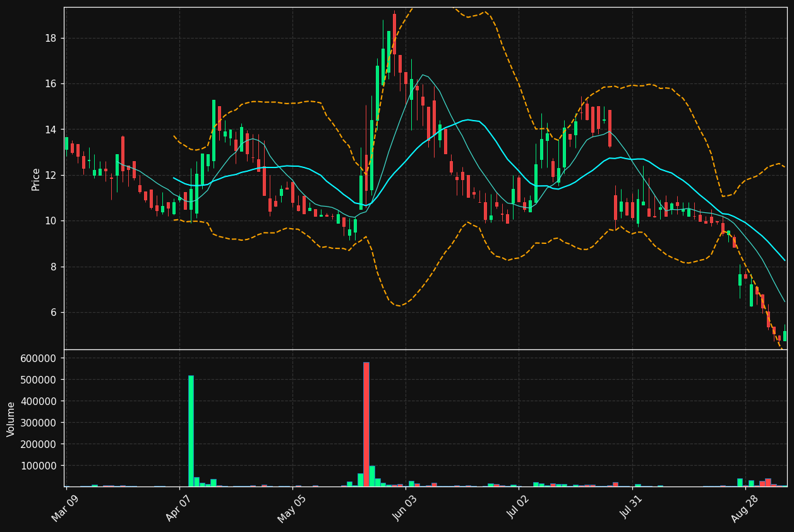This screenshot has width=794, height=532.
Task: Click the volume tick label 200000
Action: coord(39,444)
